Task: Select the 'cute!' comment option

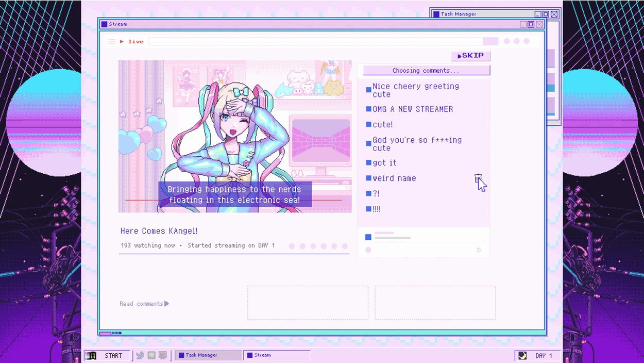Action: [x=382, y=124]
